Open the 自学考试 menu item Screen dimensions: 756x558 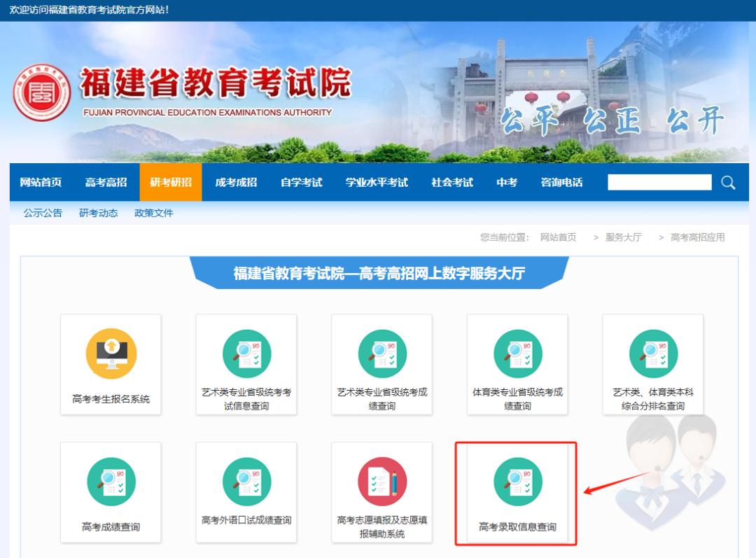click(x=301, y=182)
